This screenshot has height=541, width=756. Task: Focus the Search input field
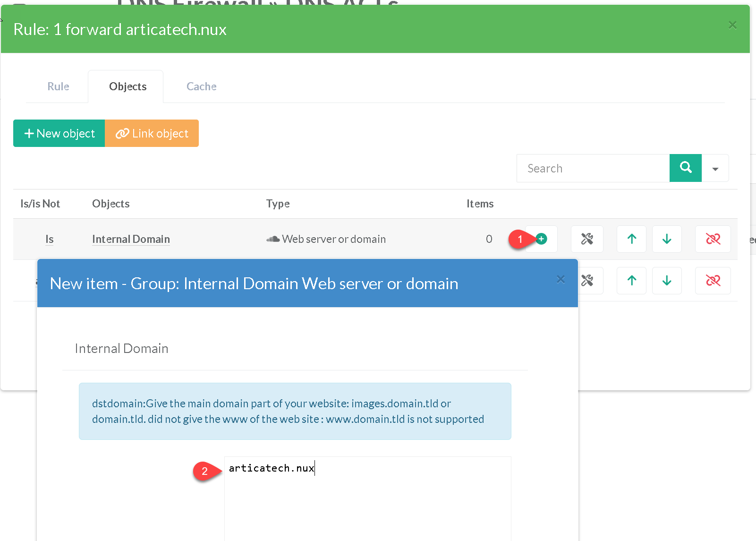[x=593, y=168]
